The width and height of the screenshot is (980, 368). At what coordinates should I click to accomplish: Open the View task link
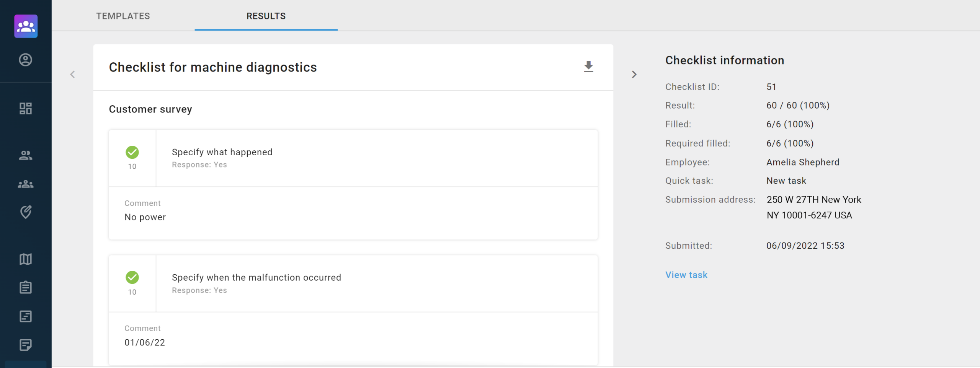click(686, 275)
